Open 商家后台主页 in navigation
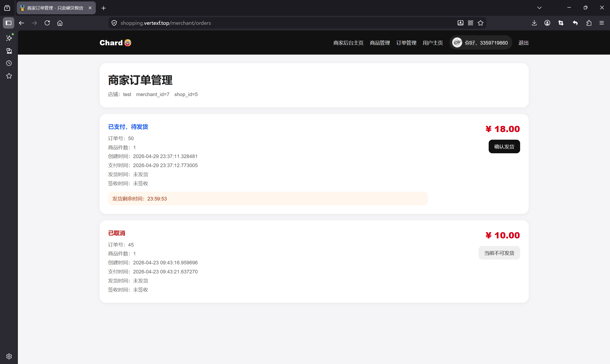Screen dimensions: 610x364 (348, 43)
